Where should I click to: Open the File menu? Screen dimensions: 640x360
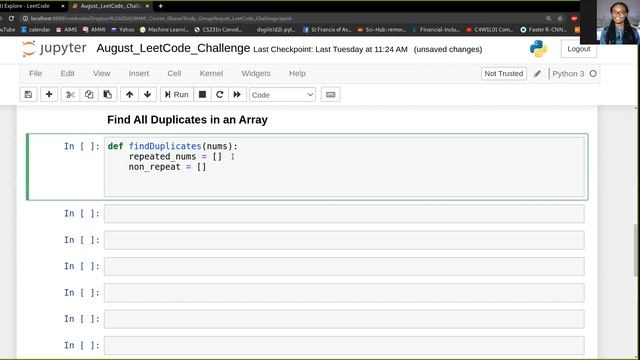click(x=36, y=73)
